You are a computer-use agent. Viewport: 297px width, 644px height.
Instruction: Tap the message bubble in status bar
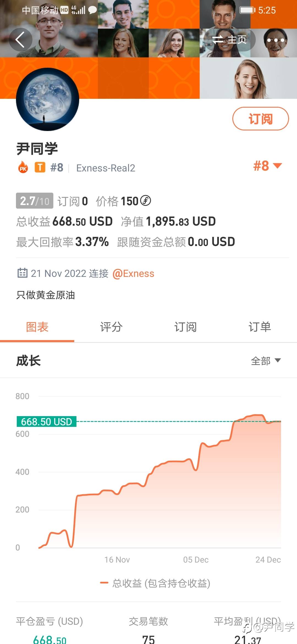[x=92, y=10]
